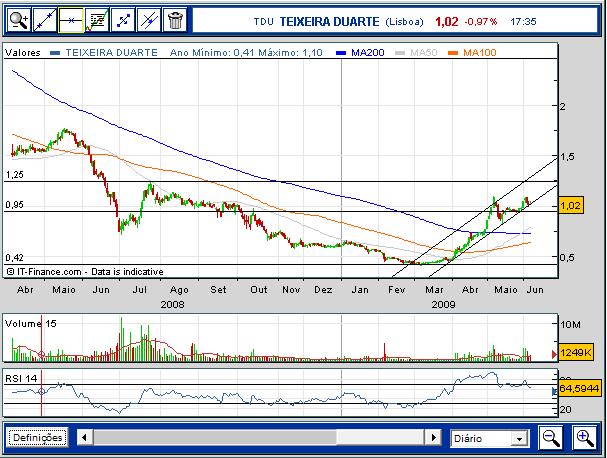Click the MA200 blue color swatch
The image size is (607, 458).
[x=341, y=53]
